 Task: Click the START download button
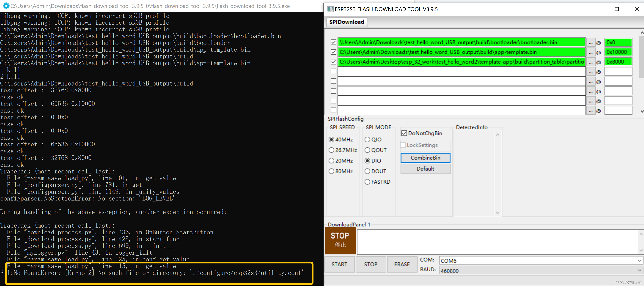[x=339, y=264]
